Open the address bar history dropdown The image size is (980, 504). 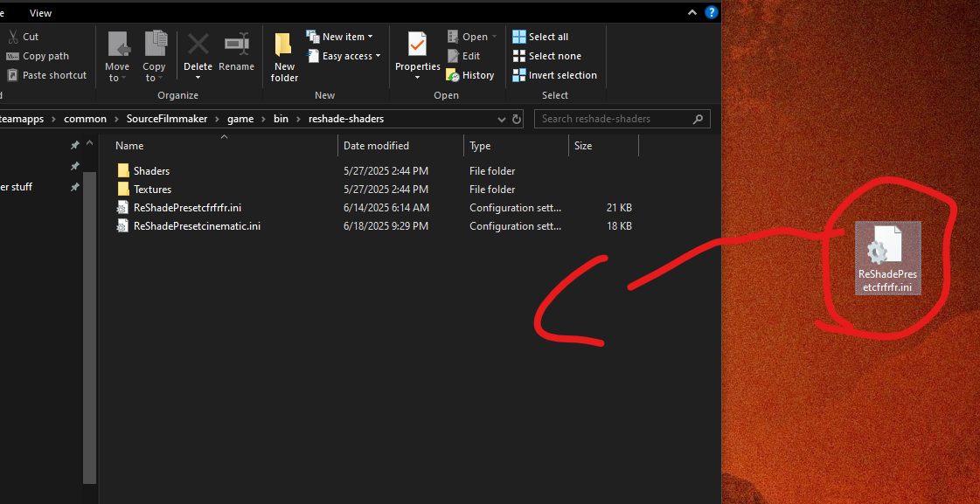pos(501,120)
